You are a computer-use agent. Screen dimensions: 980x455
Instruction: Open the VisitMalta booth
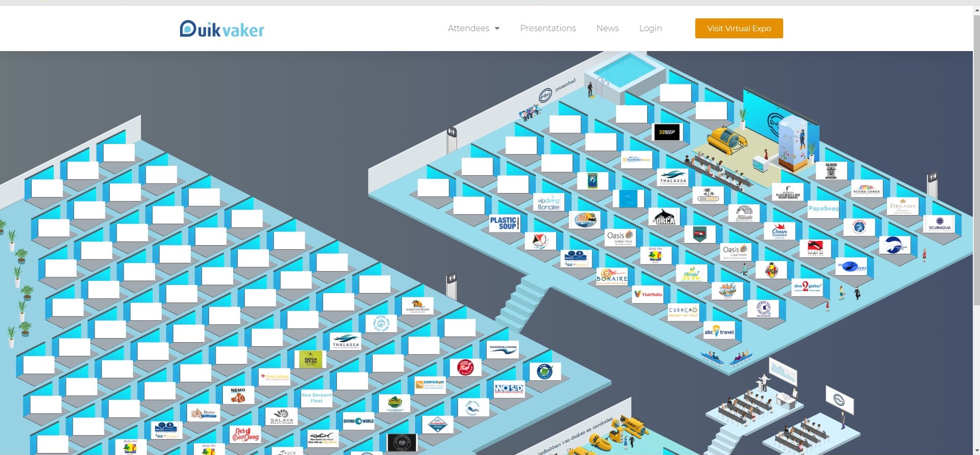tap(648, 294)
